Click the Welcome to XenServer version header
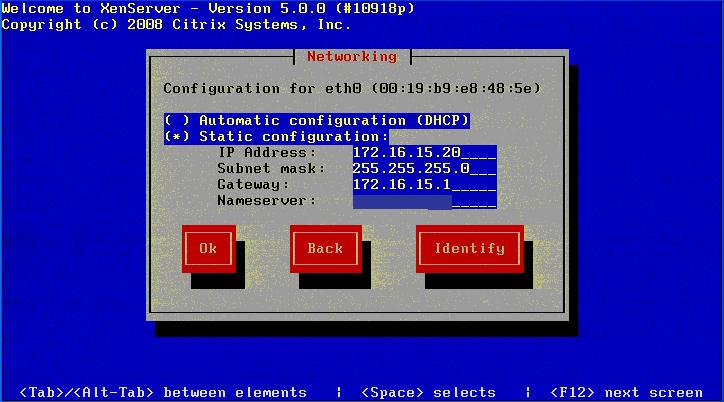This screenshot has height=402, width=724. (207, 8)
